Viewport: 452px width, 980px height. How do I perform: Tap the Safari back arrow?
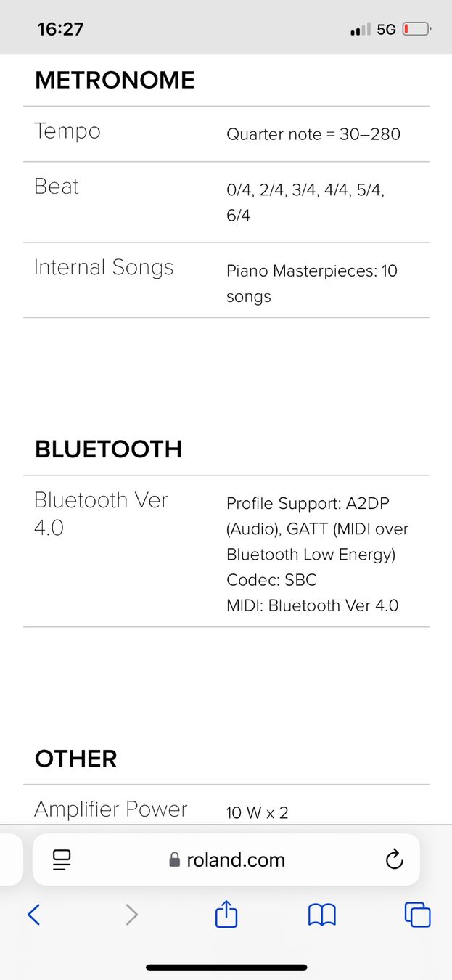[33, 914]
